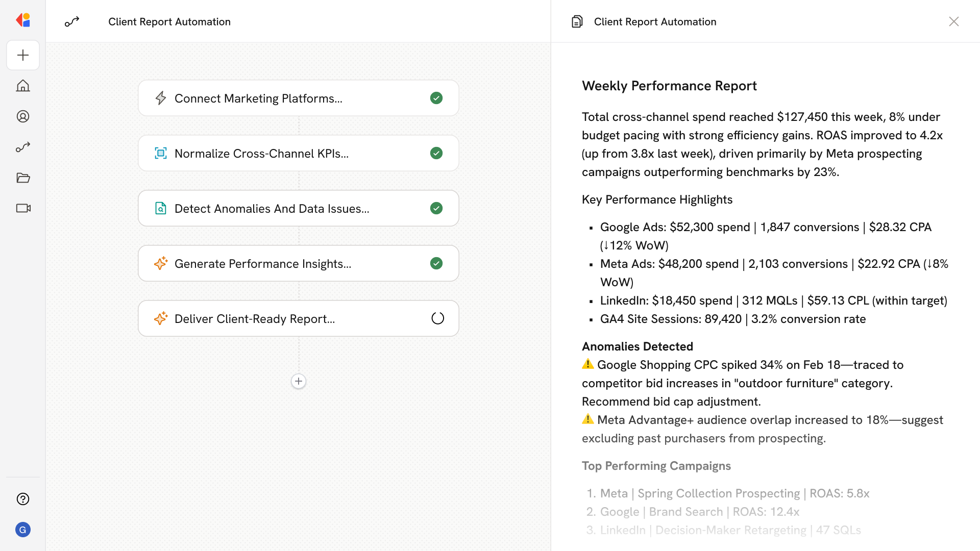980x551 pixels.
Task: Open the user profile circle icon
Action: (23, 116)
